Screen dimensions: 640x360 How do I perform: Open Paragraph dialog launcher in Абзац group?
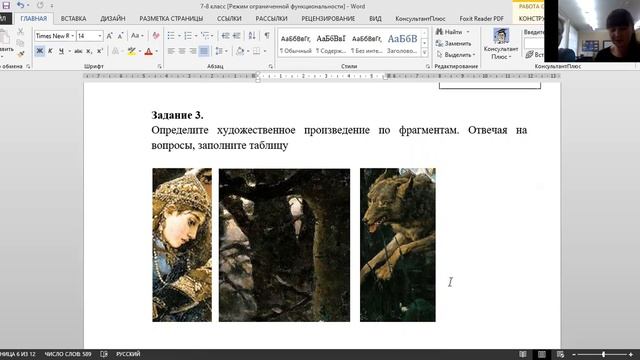271,66
